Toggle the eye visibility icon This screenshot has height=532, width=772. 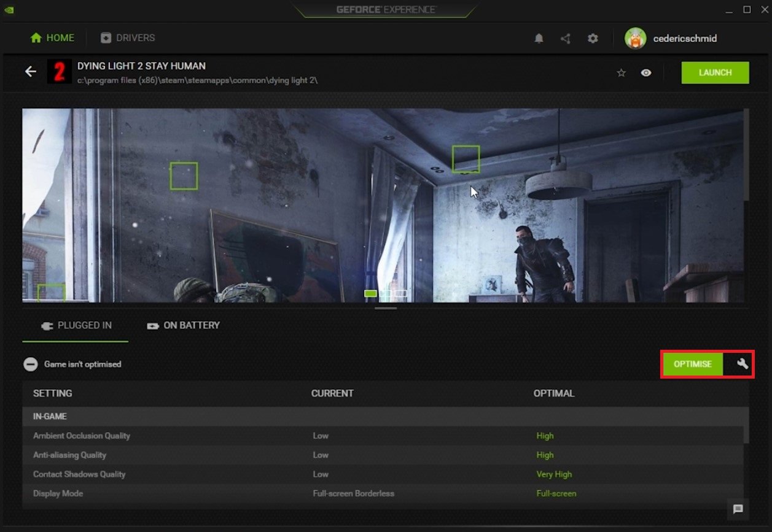(646, 72)
